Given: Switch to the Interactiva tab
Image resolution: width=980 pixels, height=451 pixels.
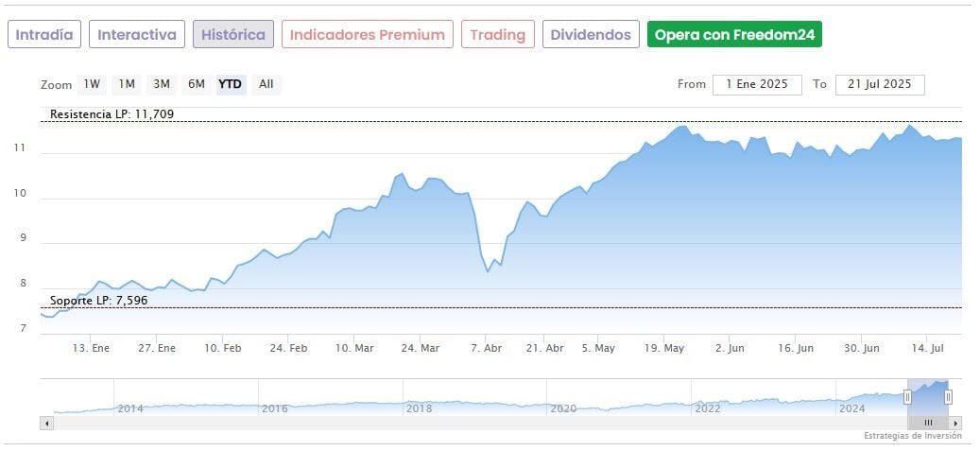Looking at the screenshot, I should tap(137, 35).
